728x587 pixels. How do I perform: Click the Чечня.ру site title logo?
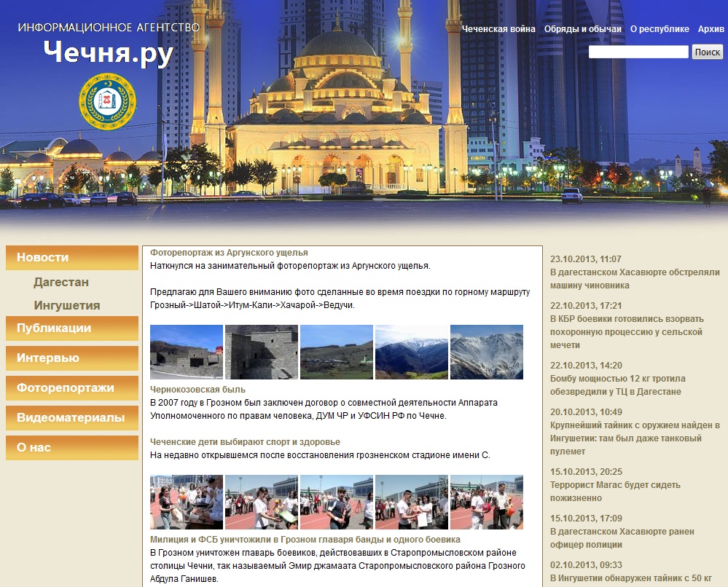[x=109, y=53]
